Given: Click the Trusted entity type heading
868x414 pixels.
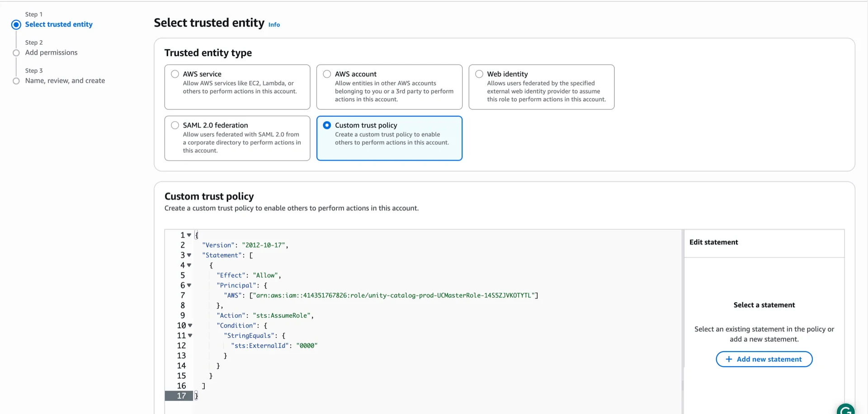Looking at the screenshot, I should 208,53.
